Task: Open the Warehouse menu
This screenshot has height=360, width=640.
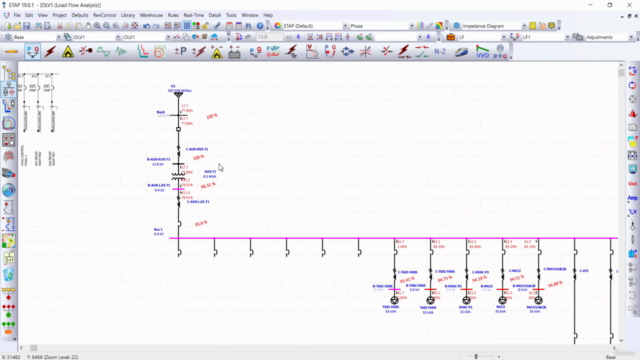Action: pos(151,15)
